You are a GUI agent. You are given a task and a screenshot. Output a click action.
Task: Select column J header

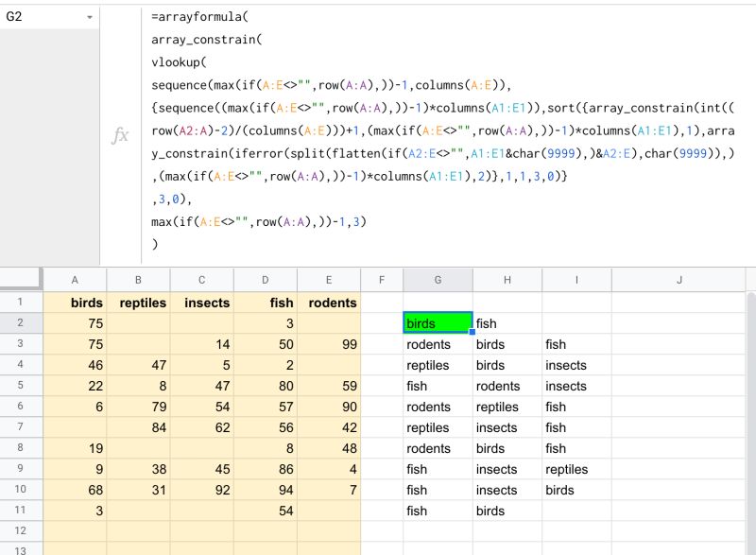pos(679,280)
